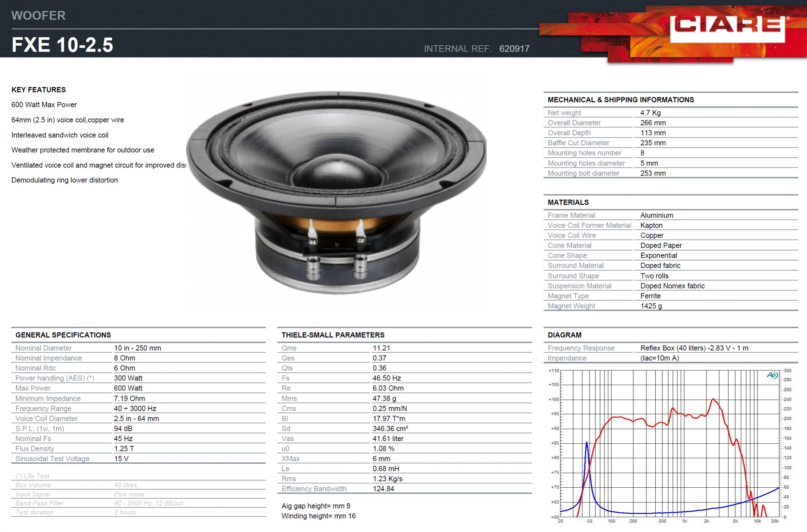Click Qes value 0.37
The width and height of the screenshot is (807, 532).
(x=379, y=358)
